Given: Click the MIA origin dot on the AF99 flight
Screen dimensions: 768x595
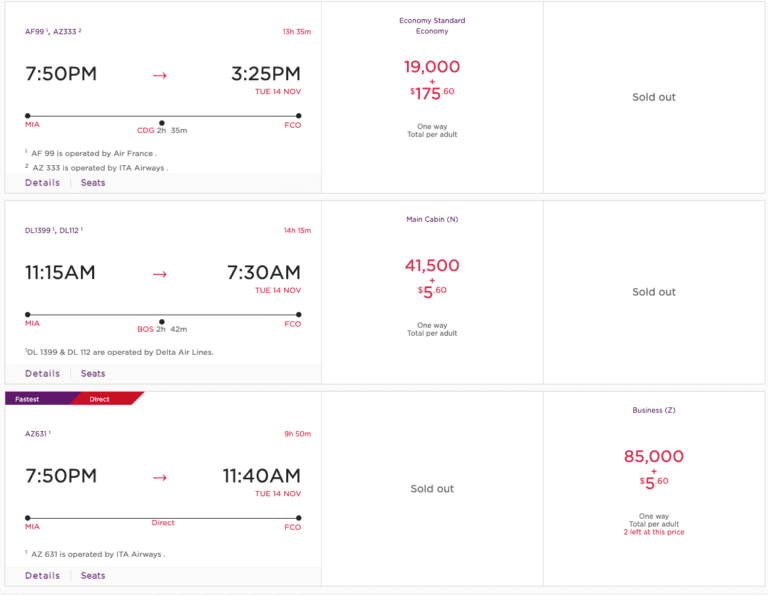Looking at the screenshot, I should [x=28, y=116].
